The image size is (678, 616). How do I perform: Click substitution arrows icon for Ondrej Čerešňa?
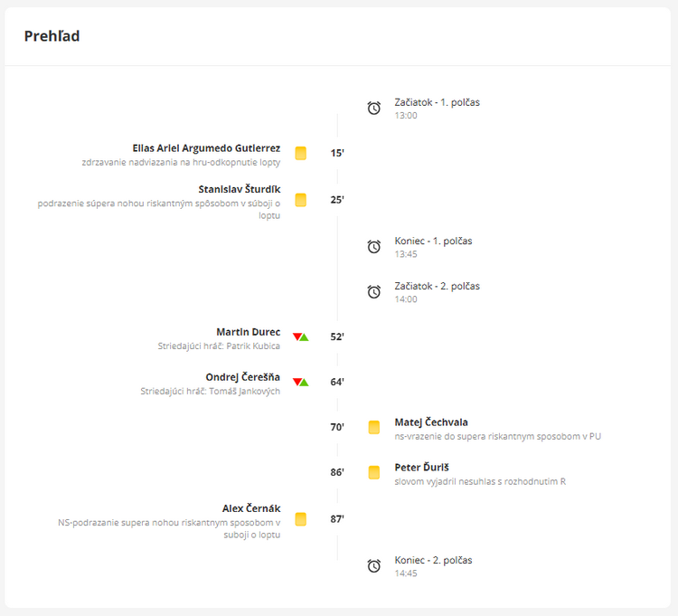pos(301,383)
